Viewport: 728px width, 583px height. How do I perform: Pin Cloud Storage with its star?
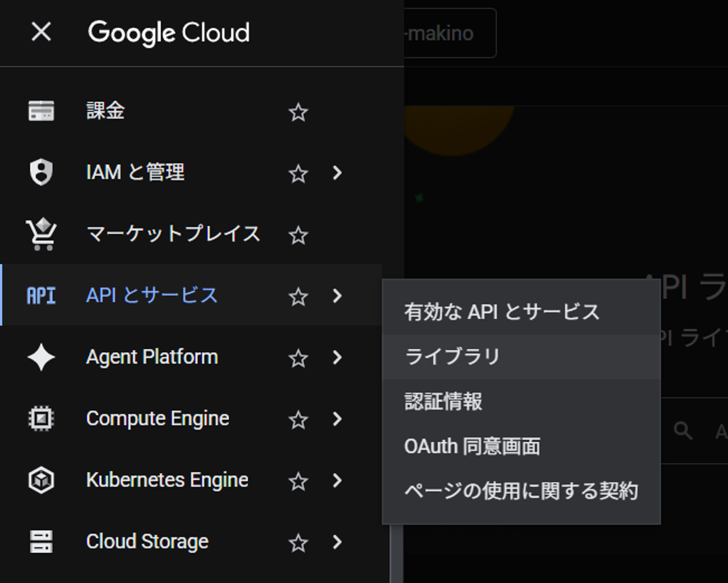[x=298, y=543]
